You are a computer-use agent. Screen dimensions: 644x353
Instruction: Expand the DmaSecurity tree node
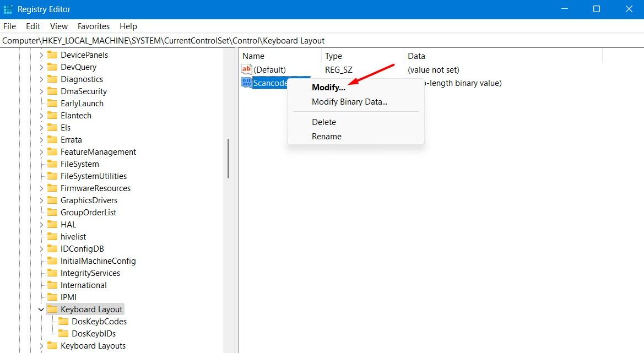pyautogui.click(x=41, y=91)
